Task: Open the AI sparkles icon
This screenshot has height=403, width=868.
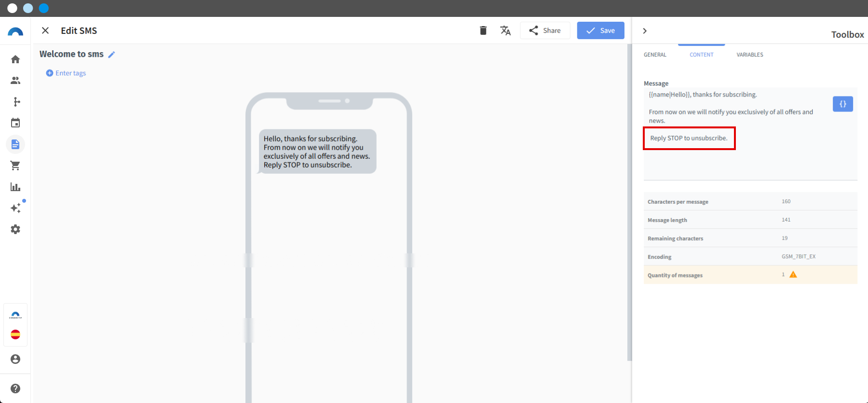Action: [16, 208]
